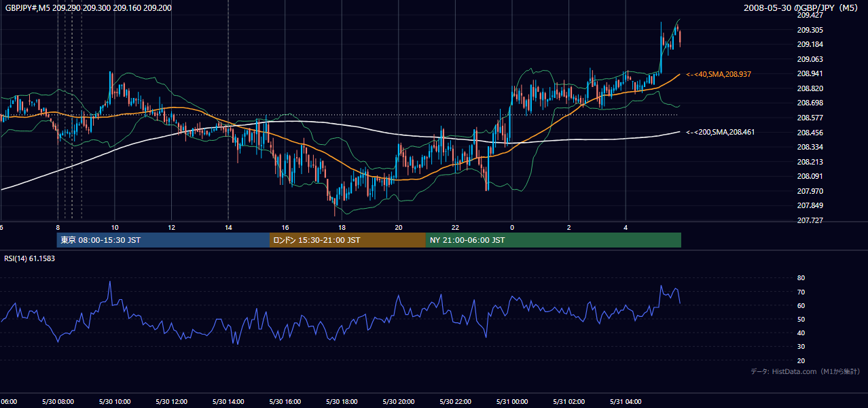Click the RSI(14) 61.1583 indicator label

(30, 258)
